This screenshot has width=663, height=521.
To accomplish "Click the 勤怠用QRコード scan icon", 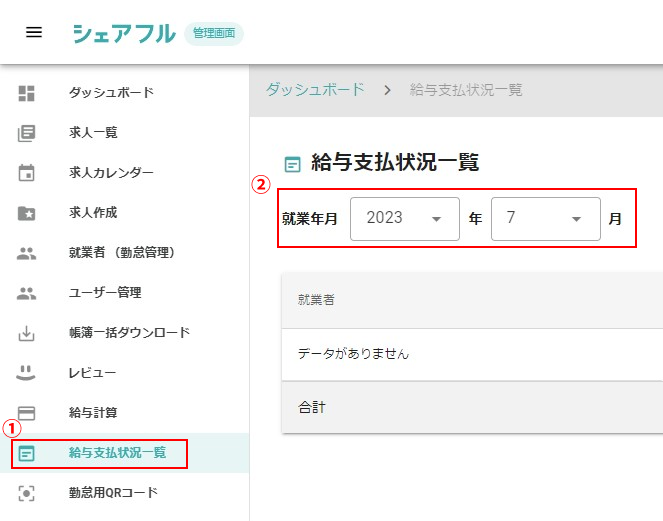I will pos(27,493).
